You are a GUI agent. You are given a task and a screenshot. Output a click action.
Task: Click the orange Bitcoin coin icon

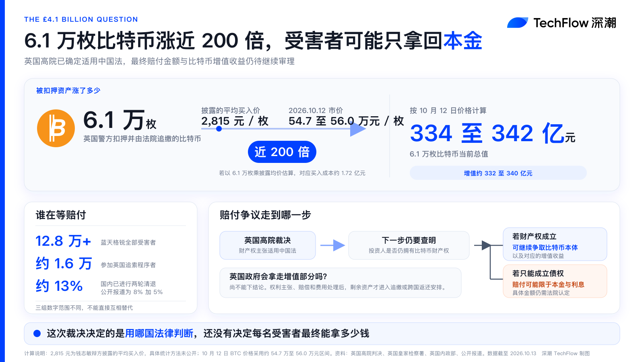pyautogui.click(x=56, y=128)
